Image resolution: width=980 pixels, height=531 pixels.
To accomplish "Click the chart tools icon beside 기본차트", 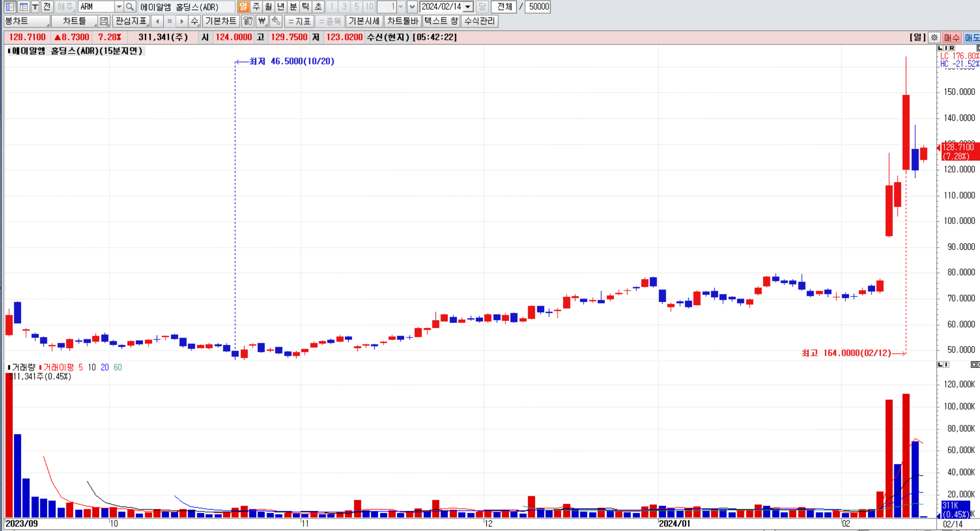I will coord(248,21).
